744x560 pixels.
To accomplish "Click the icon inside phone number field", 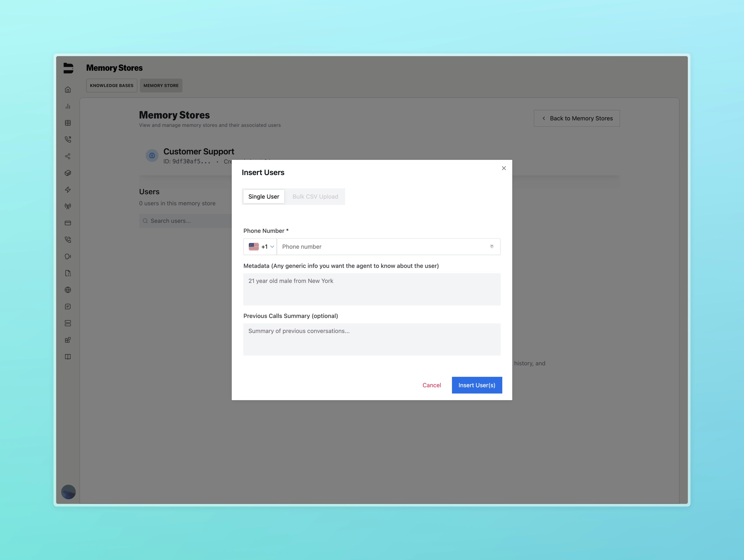I will [492, 247].
